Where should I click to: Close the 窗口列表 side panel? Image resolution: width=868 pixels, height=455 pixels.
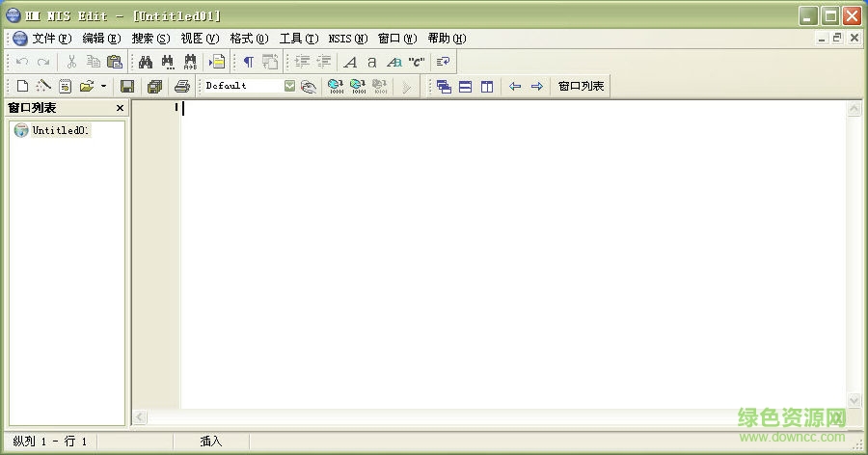(120, 108)
